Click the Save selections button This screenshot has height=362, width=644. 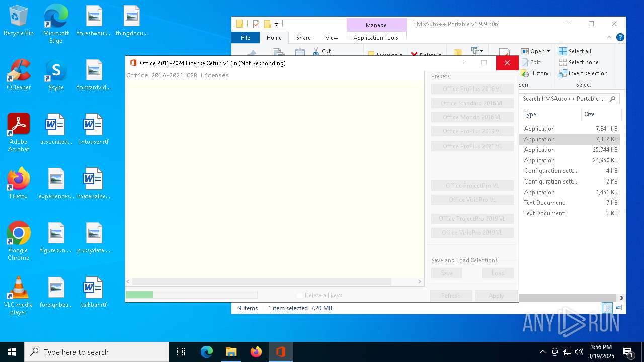pos(447,273)
